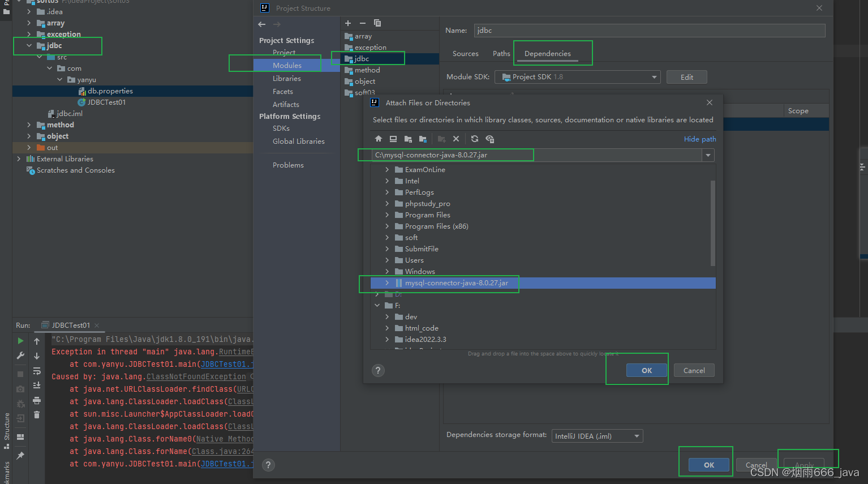Navigate back in Project Structure

(261, 24)
